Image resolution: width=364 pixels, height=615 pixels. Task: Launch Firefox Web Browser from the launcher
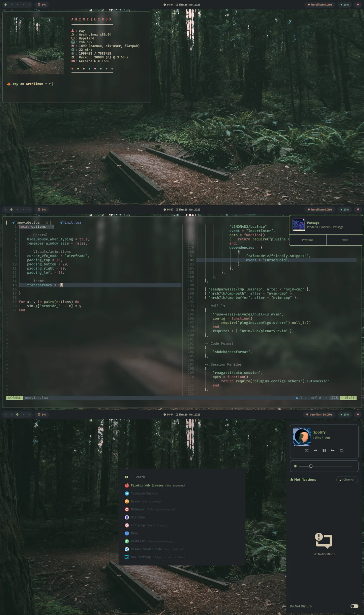click(x=147, y=485)
